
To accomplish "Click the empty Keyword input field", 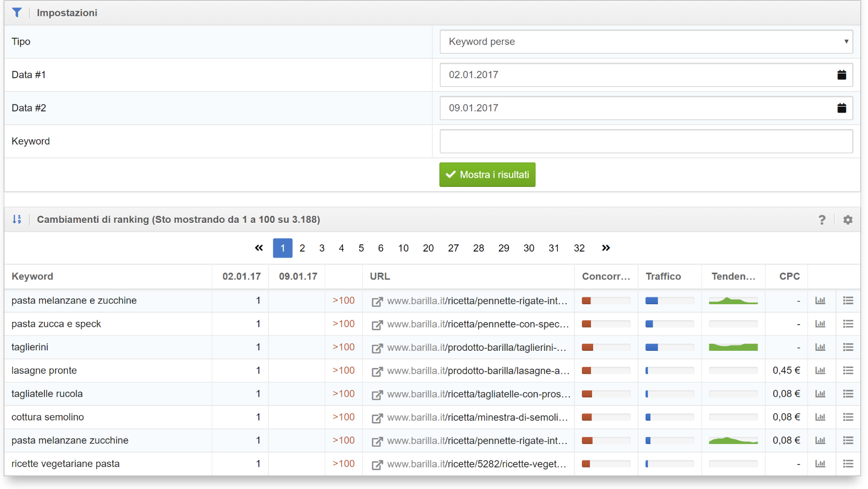I will coord(646,141).
